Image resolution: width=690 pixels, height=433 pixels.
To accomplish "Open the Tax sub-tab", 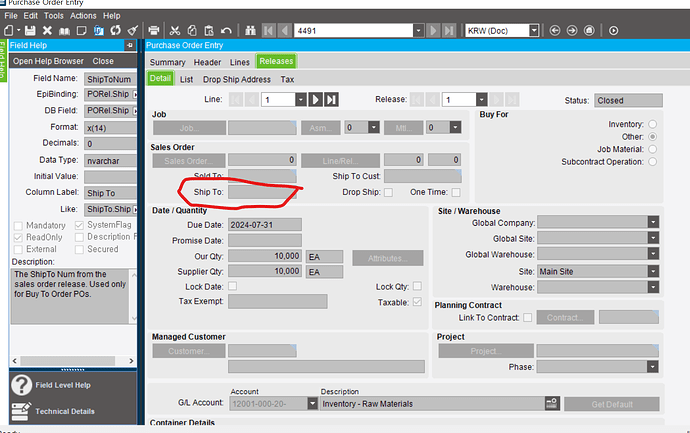I will click(287, 80).
